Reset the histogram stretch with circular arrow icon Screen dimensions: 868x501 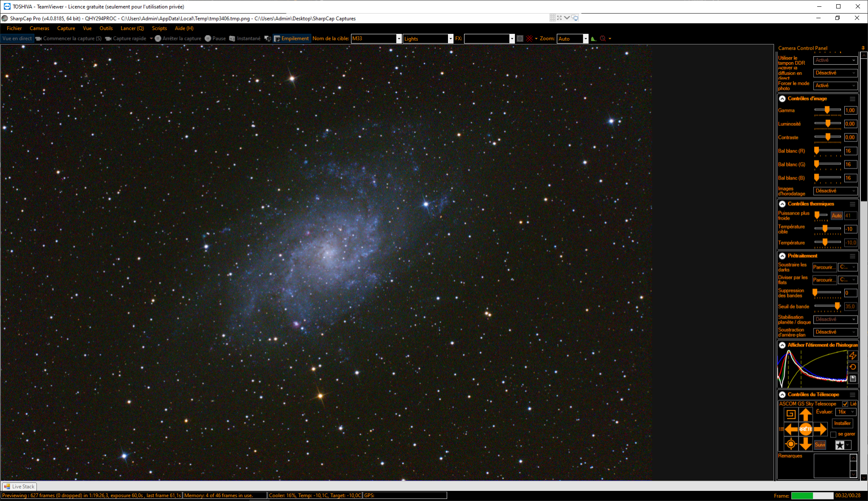coord(853,367)
